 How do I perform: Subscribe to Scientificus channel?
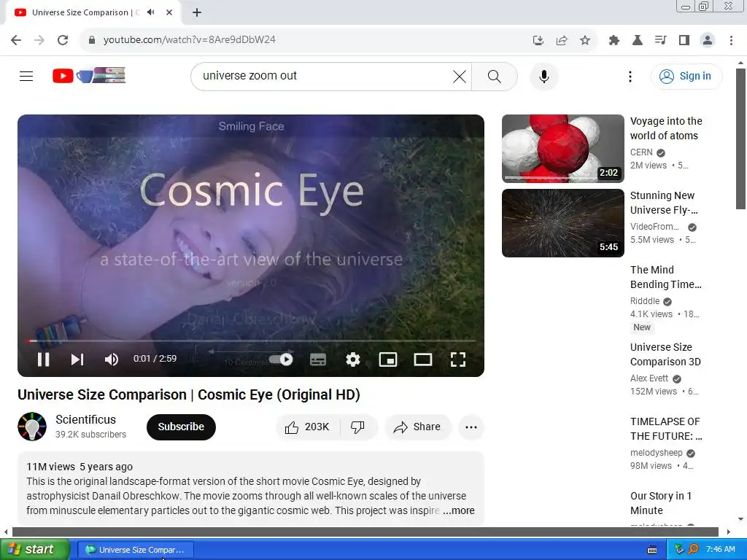pos(181,427)
